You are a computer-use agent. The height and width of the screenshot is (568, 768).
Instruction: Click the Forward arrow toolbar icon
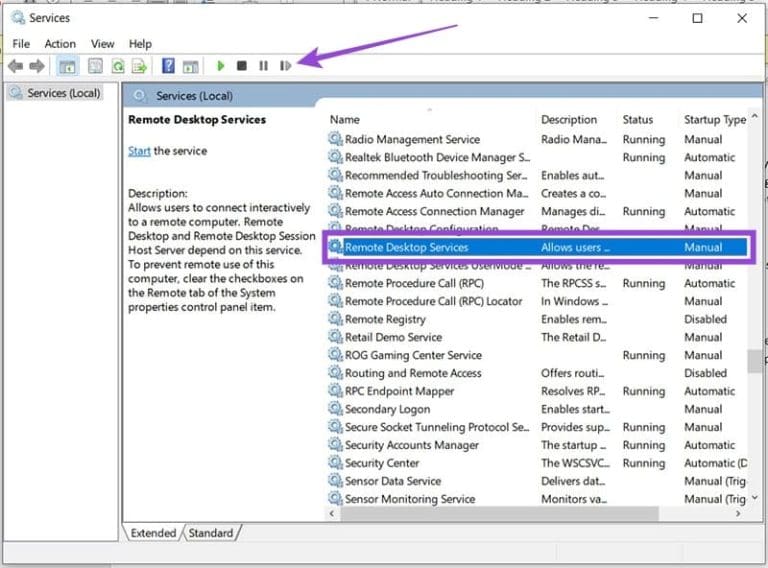(37, 66)
